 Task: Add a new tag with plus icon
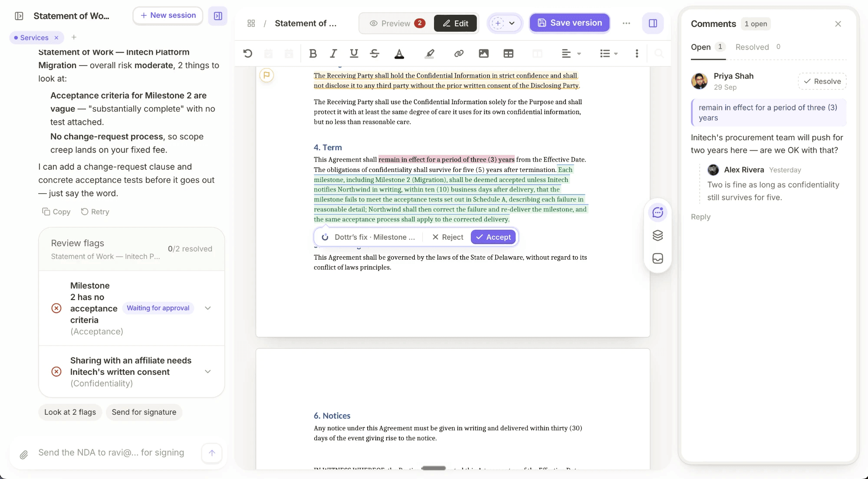[x=74, y=37]
